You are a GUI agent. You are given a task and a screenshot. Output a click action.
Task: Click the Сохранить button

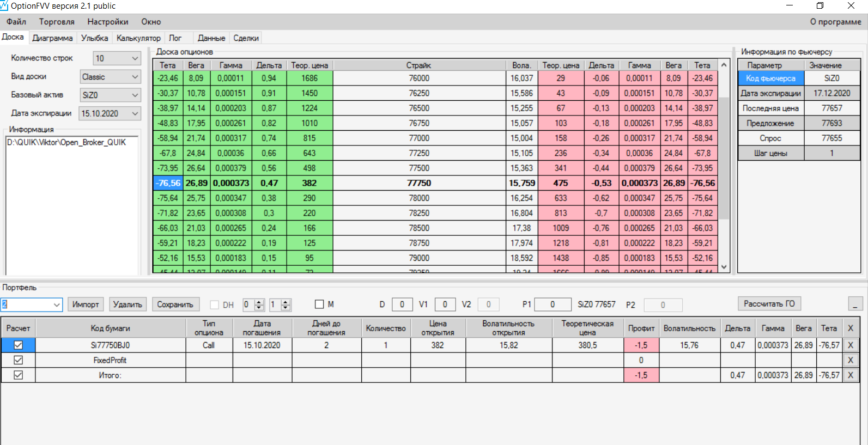(x=175, y=304)
